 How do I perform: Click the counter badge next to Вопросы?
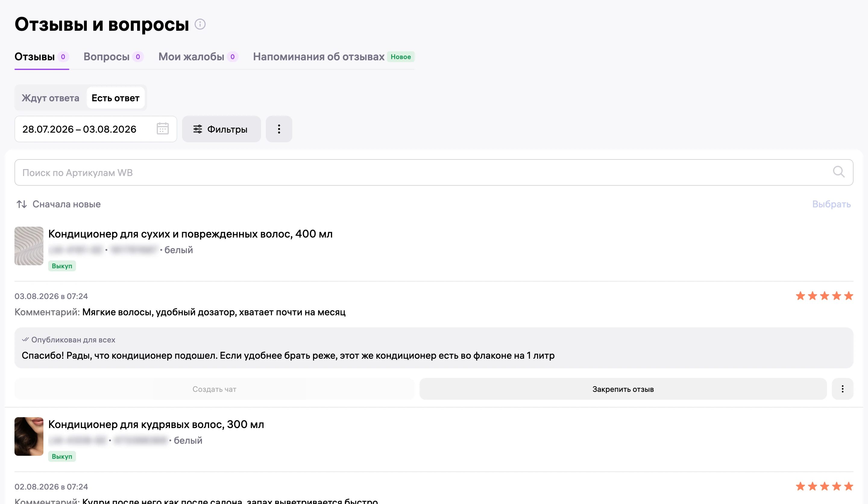click(x=138, y=57)
